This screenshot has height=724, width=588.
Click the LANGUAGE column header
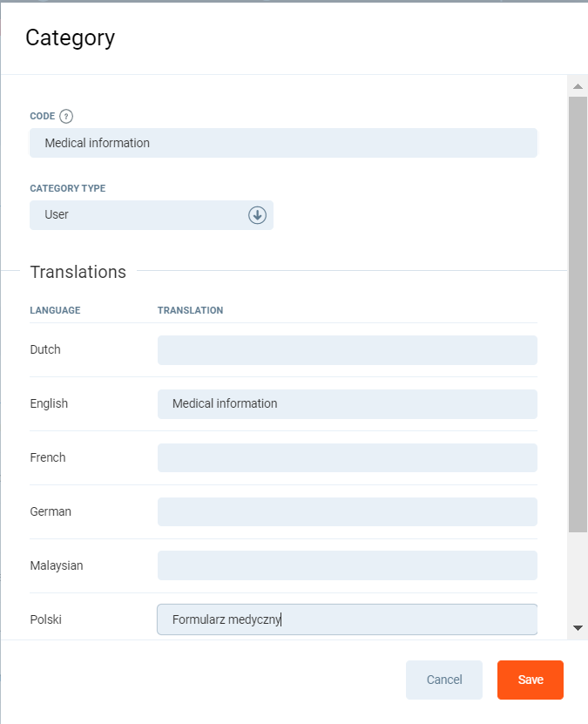pyautogui.click(x=55, y=310)
